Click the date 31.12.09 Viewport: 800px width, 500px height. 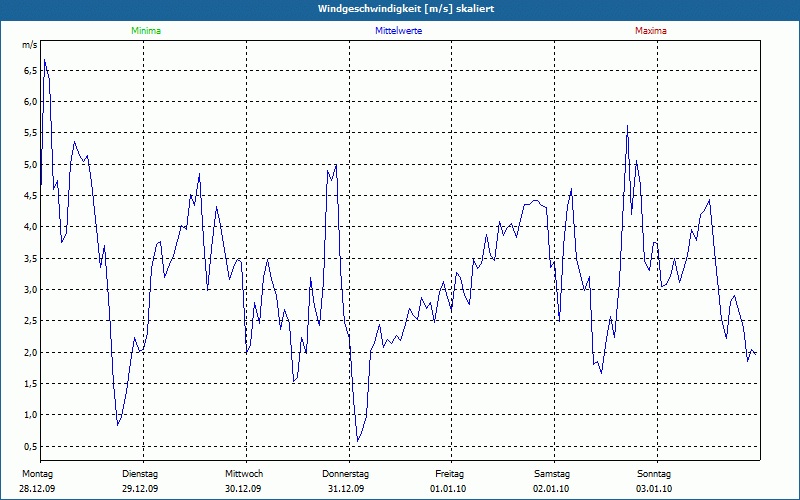click(346, 489)
